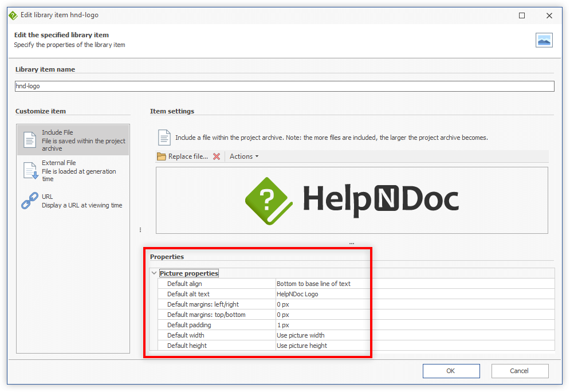Click the HelpNDoc app icon in title bar
Screen dimensions: 570x392
tap(13, 15)
